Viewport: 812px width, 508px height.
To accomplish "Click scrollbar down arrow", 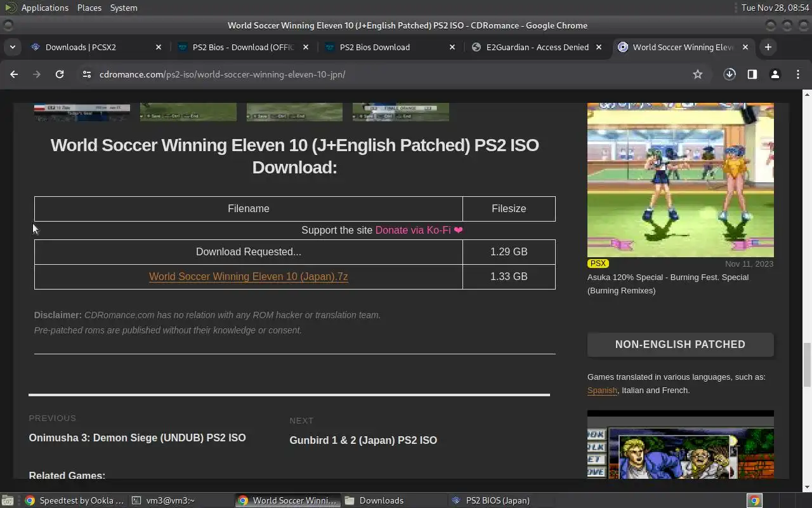I will coord(807,487).
